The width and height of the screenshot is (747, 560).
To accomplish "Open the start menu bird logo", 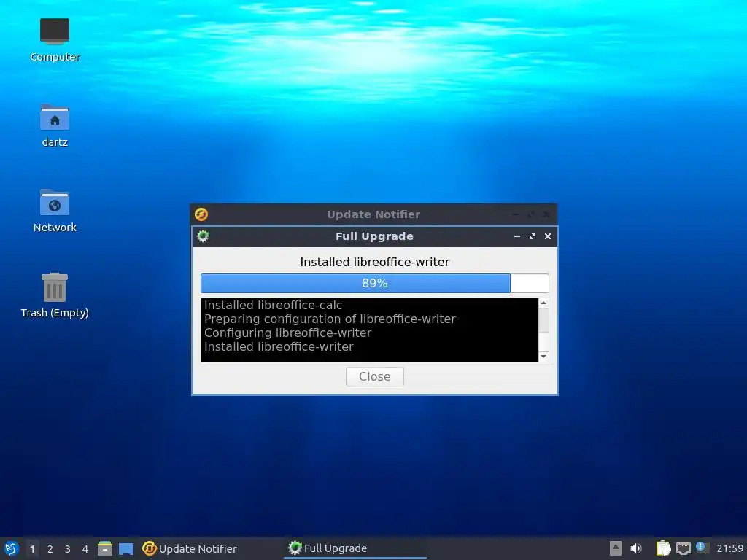I will tap(12, 548).
